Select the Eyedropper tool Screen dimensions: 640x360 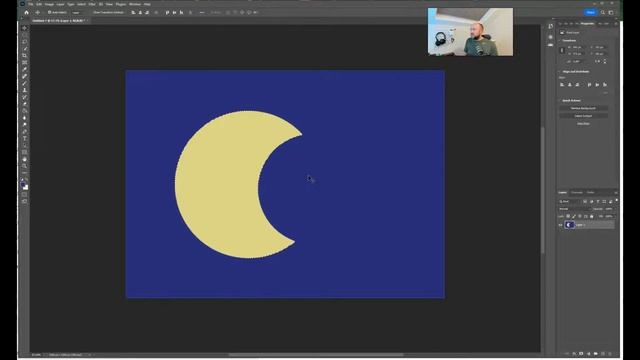24,69
